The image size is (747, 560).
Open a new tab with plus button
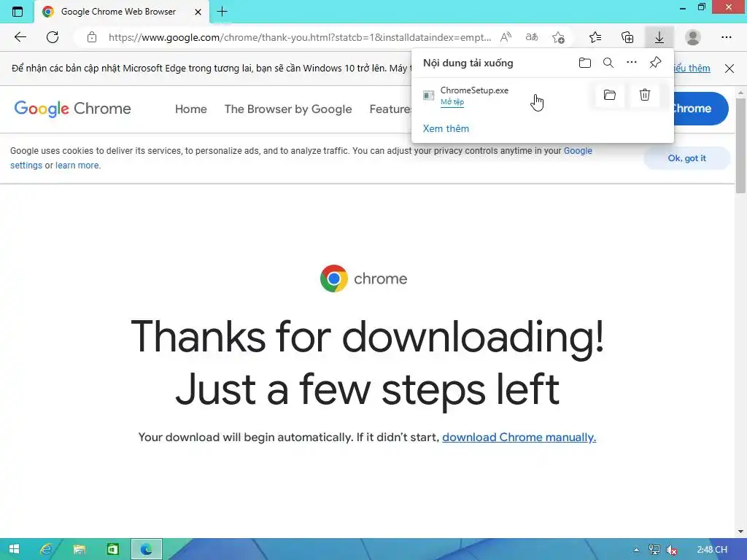pos(222,12)
